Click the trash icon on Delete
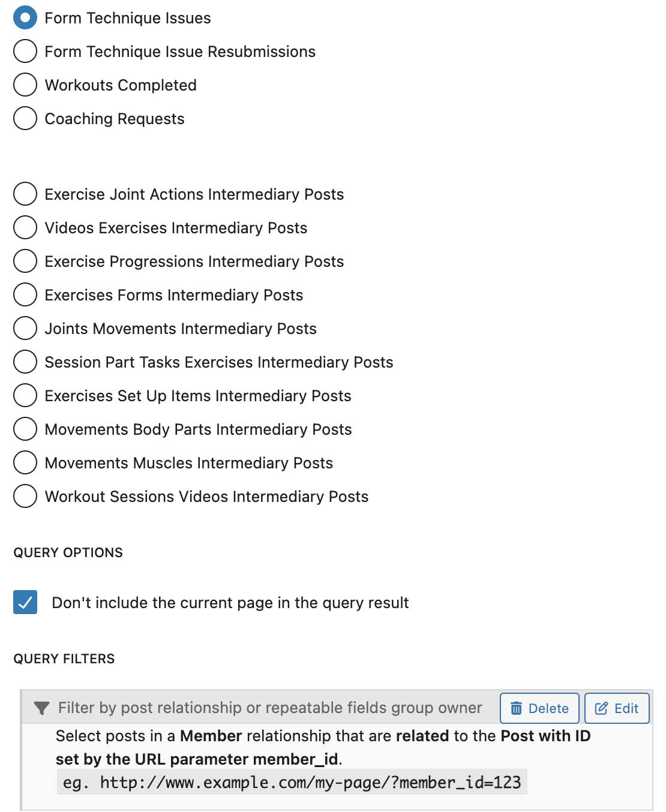This screenshot has height=812, width=666. (516, 708)
